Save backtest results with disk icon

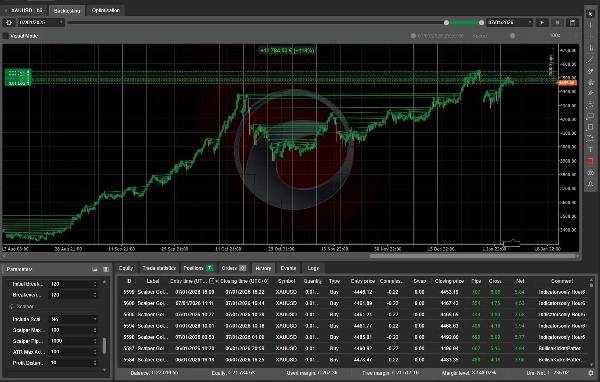pyautogui.click(x=572, y=23)
